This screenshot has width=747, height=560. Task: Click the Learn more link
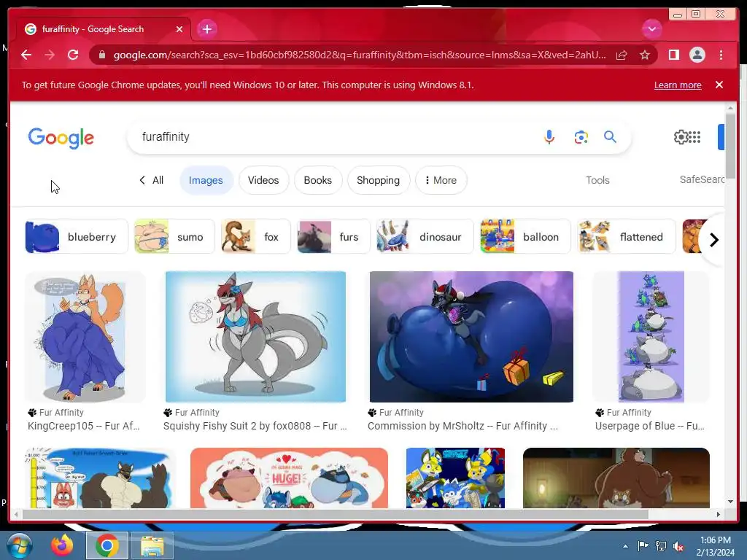678,85
